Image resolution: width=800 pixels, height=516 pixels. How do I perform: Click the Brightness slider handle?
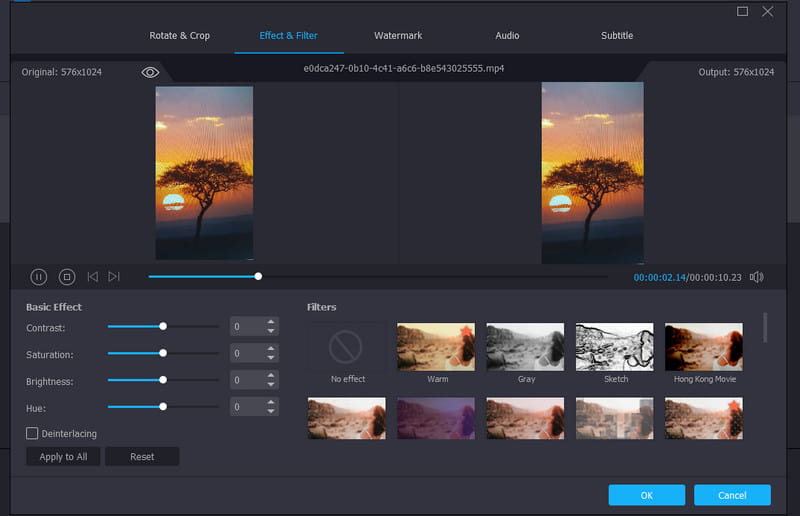tap(163, 380)
